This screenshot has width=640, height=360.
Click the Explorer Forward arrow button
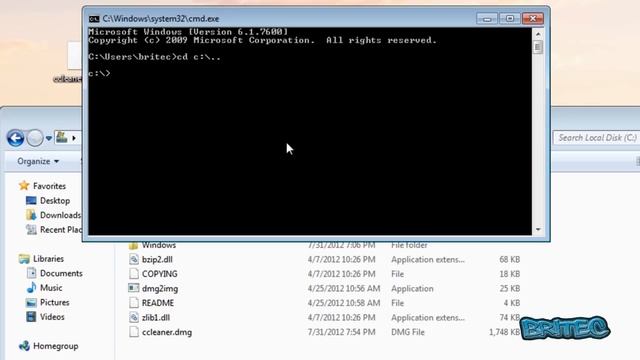(35, 138)
